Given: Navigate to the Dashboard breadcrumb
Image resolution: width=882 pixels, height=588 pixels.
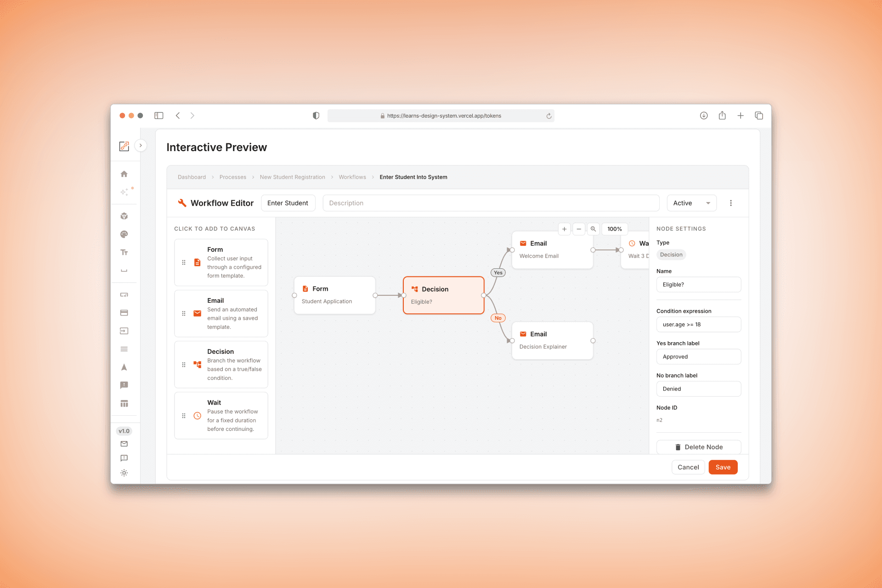Looking at the screenshot, I should click(x=192, y=177).
